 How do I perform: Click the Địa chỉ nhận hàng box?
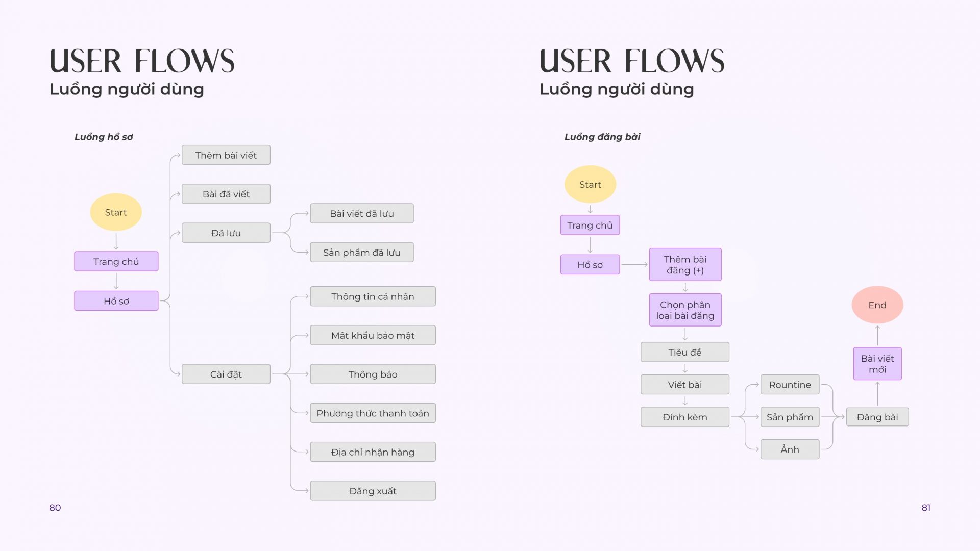click(373, 452)
